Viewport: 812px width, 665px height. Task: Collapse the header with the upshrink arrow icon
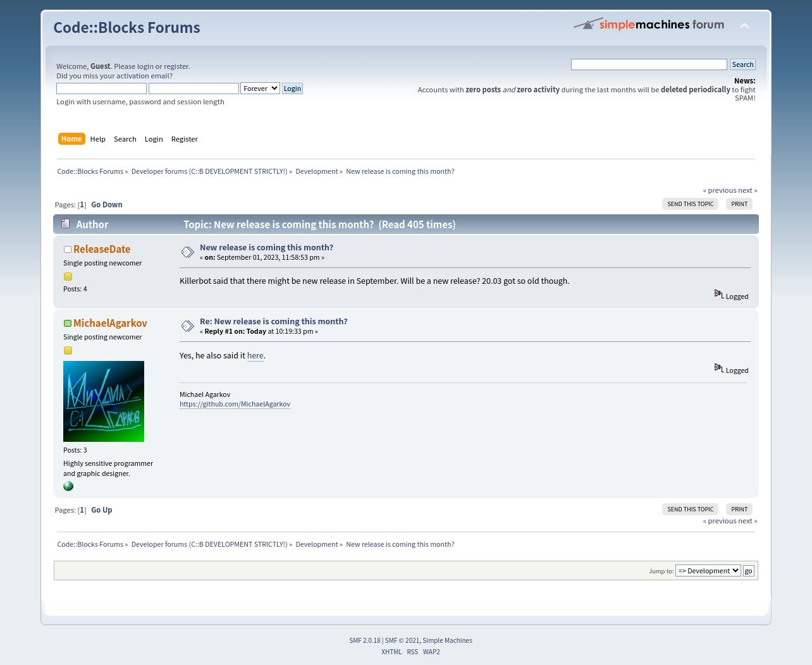click(744, 26)
